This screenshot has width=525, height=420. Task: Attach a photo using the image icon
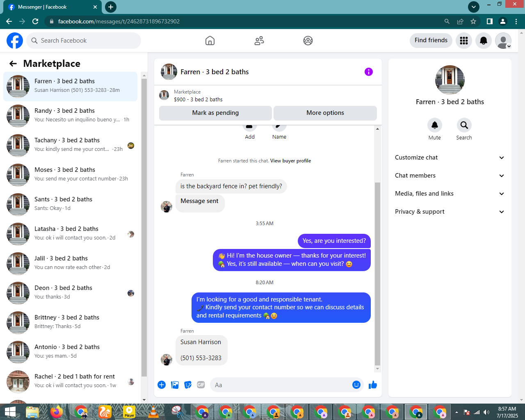[175, 385]
